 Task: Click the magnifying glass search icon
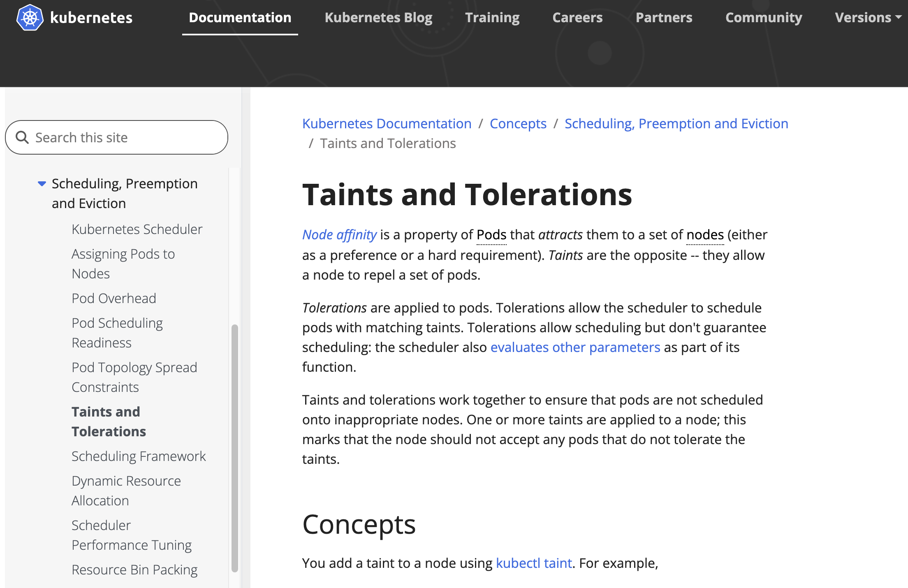coord(22,137)
